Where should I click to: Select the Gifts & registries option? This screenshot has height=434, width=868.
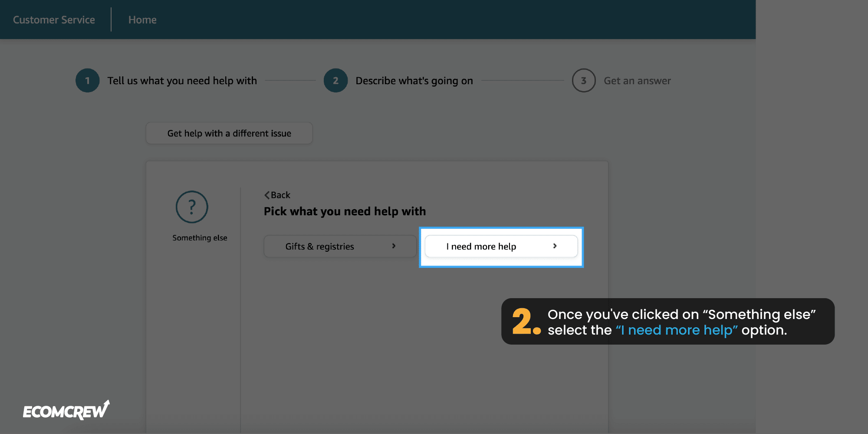click(340, 247)
